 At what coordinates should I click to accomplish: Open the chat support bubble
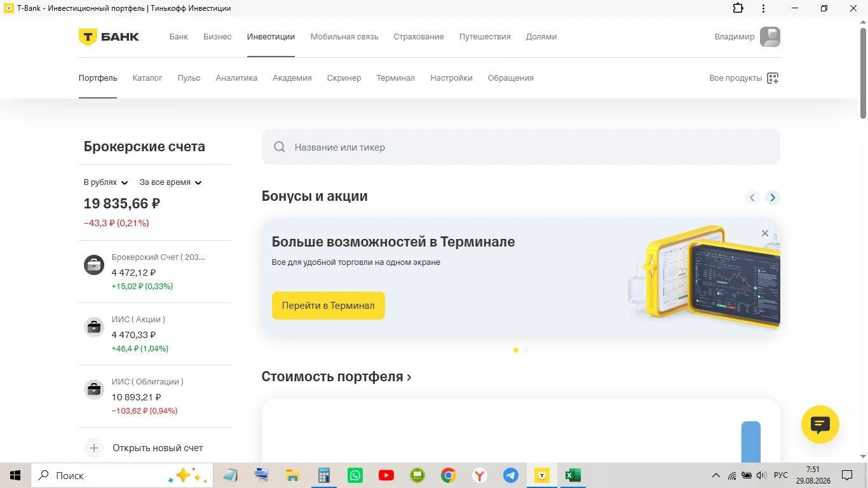tap(820, 424)
